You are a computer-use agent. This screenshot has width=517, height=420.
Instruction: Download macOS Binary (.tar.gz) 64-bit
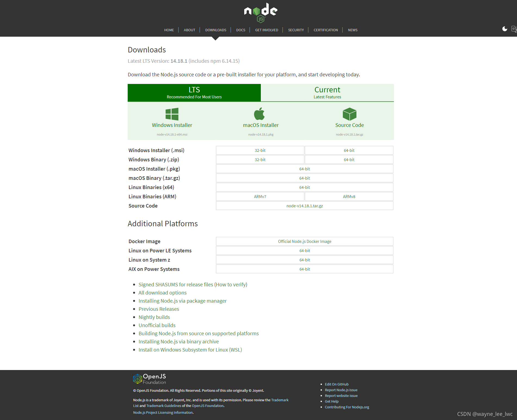click(305, 178)
